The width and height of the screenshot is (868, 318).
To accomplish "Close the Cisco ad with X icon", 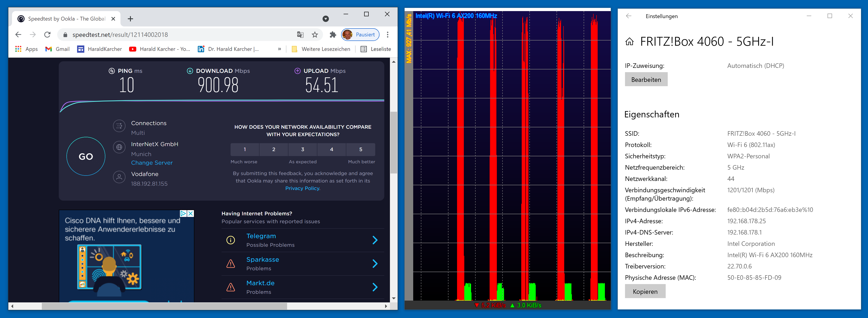I will [190, 214].
